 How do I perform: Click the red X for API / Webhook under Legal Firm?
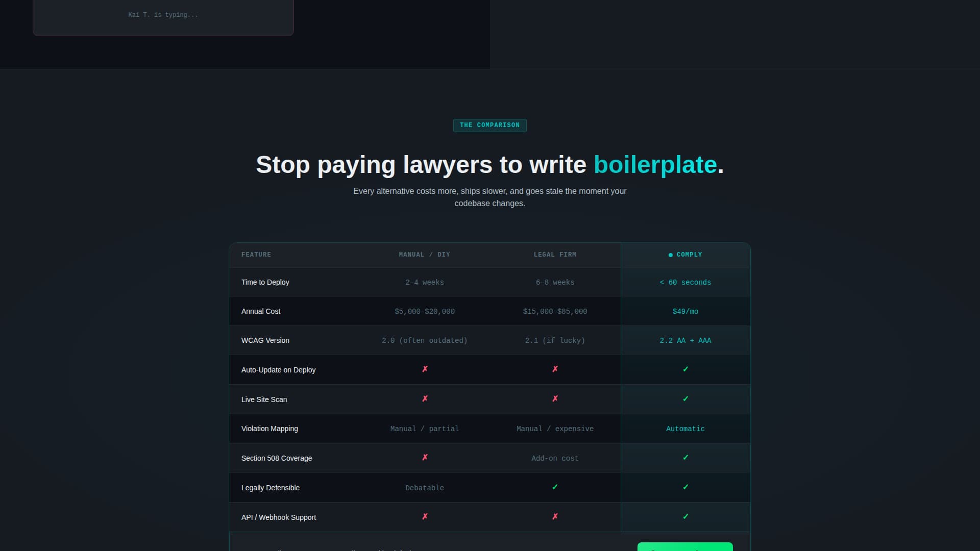point(555,517)
